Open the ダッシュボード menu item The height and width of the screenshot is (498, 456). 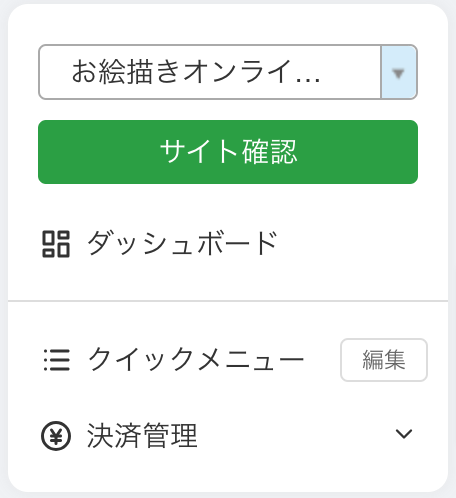point(228,244)
